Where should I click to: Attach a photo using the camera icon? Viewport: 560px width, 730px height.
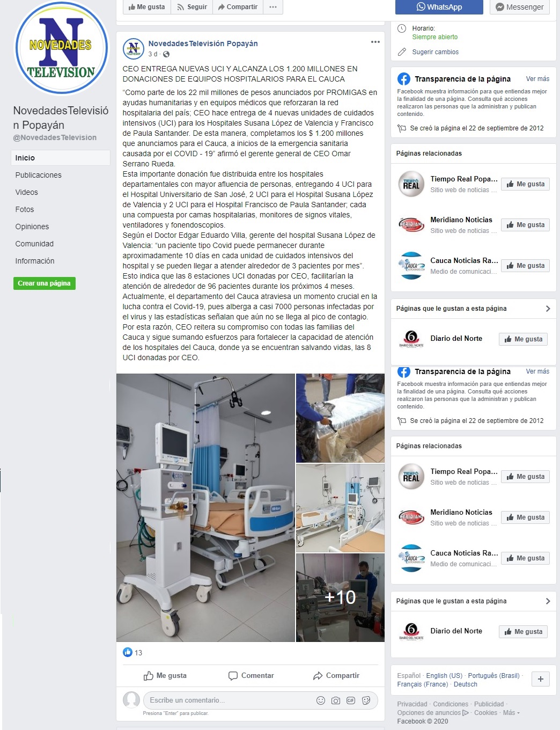point(336,700)
